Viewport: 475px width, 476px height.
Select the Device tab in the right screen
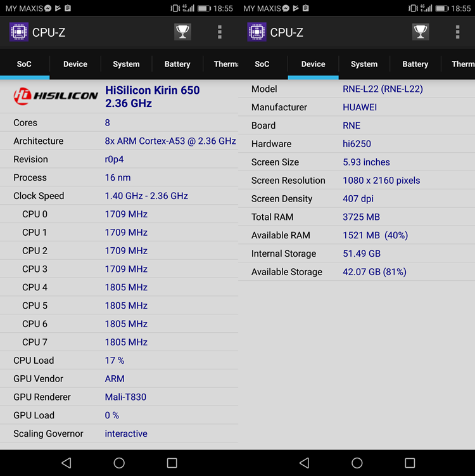pos(313,64)
